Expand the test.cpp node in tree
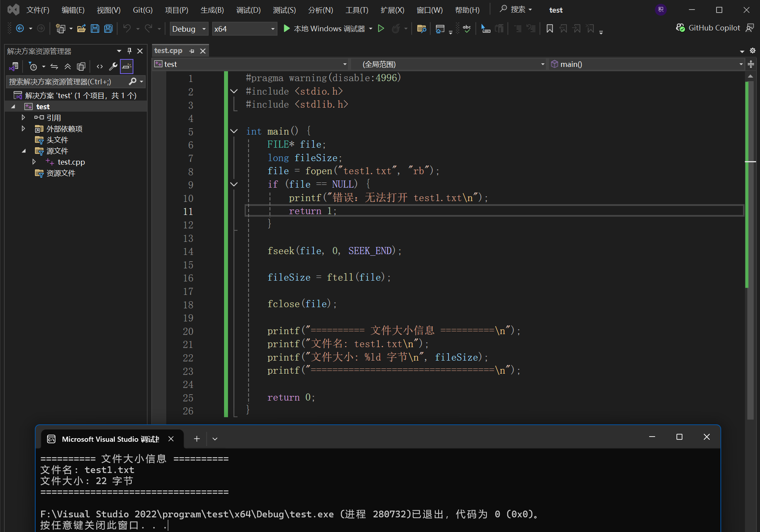760x532 pixels. (34, 162)
